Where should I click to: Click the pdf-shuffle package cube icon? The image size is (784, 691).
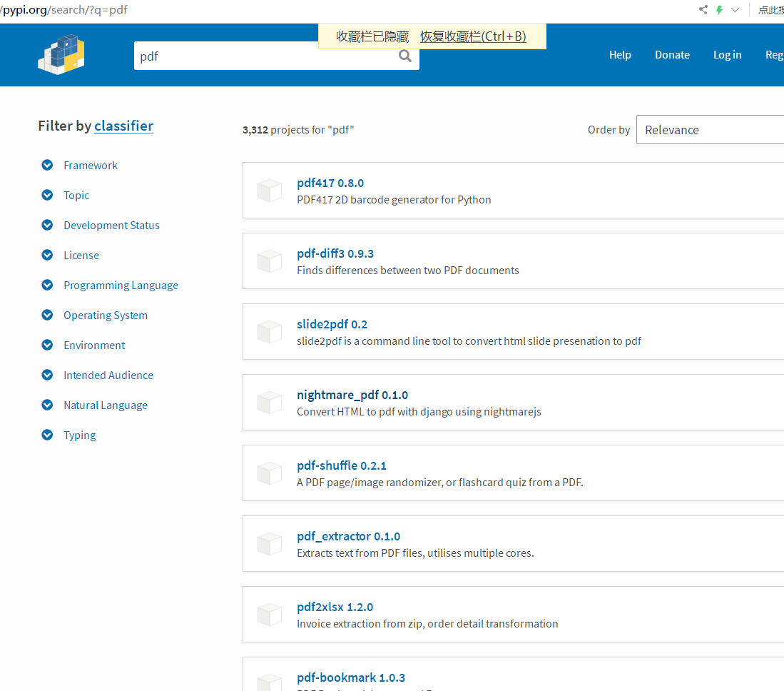[270, 473]
